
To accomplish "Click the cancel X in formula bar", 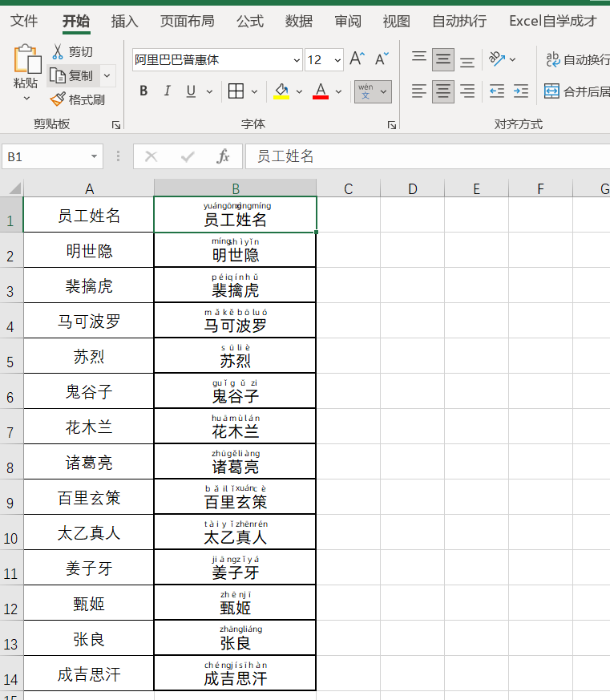I will click(151, 156).
